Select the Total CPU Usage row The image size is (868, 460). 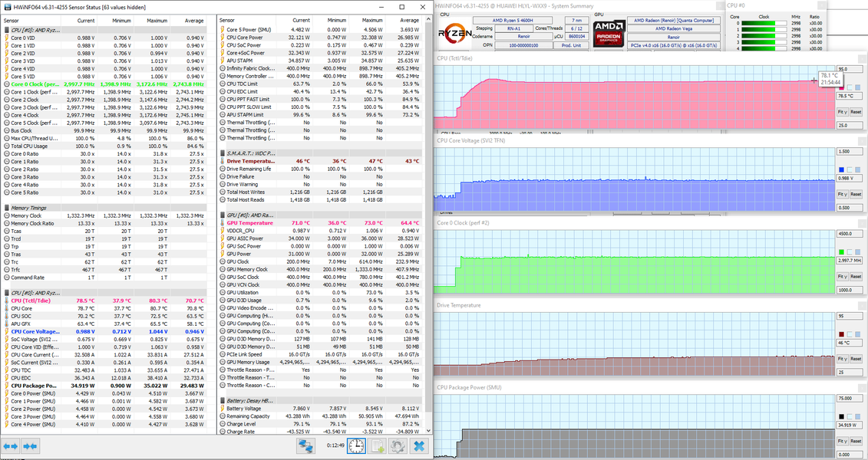[x=104, y=146]
